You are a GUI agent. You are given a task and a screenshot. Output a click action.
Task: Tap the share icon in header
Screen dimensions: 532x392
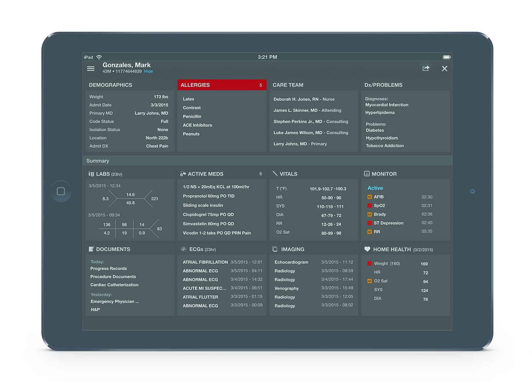pyautogui.click(x=426, y=69)
